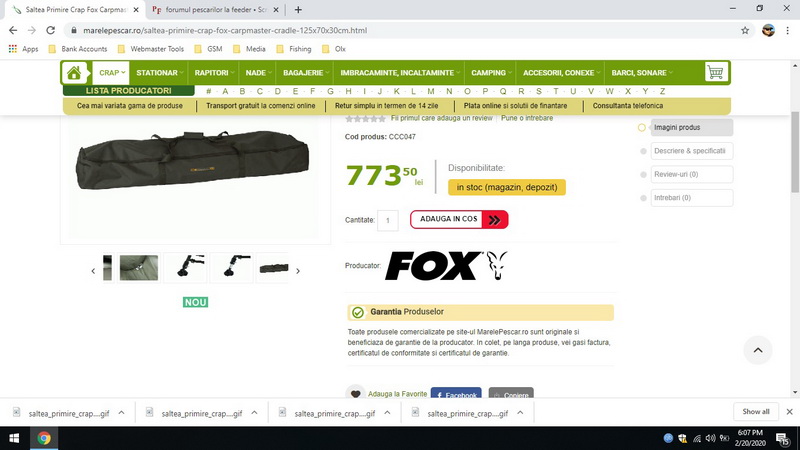This screenshot has height=450, width=800.
Task: Click the scroll-to-top arrow button
Action: click(x=758, y=350)
